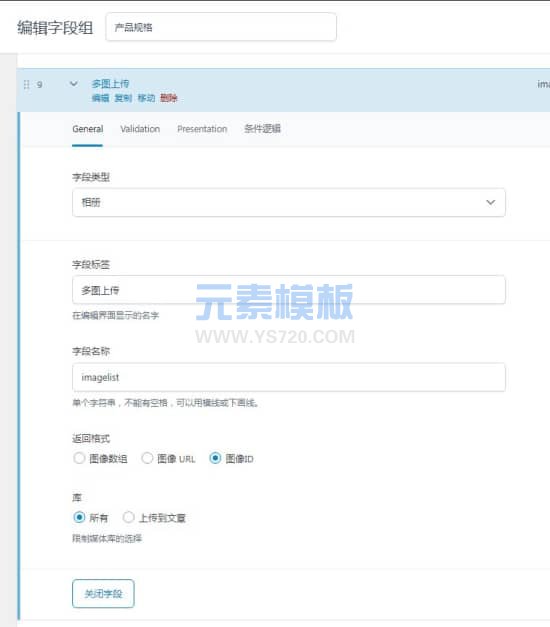The image size is (550, 627).
Task: Open the 字段类型 dropdown showing 相册
Action: pos(289,203)
